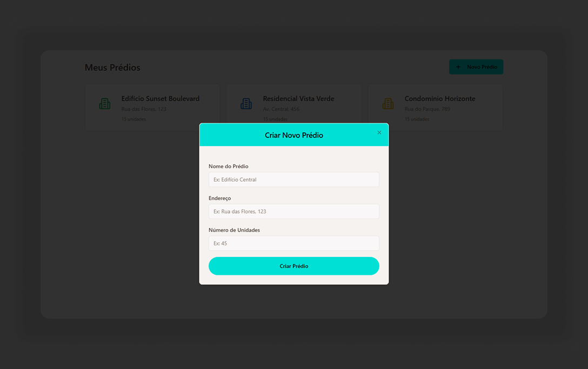Open the Edifício Sunset Boulevard card title
Screen dimensions: 588x369
pos(161,98)
